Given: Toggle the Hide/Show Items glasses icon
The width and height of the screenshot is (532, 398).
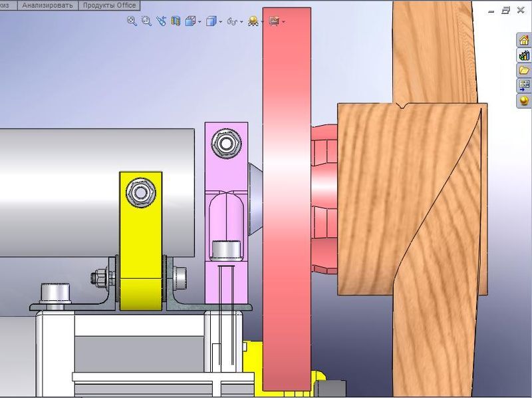Looking at the screenshot, I should [233, 21].
